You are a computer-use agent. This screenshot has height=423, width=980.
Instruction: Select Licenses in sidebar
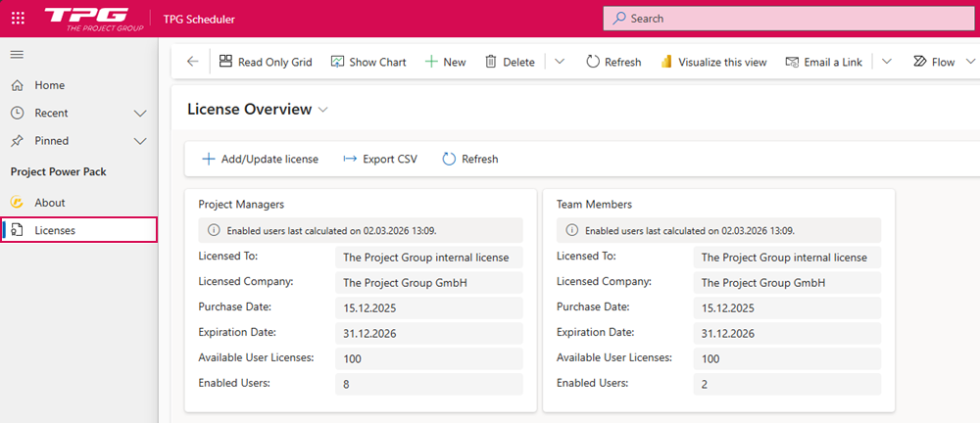[78, 230]
